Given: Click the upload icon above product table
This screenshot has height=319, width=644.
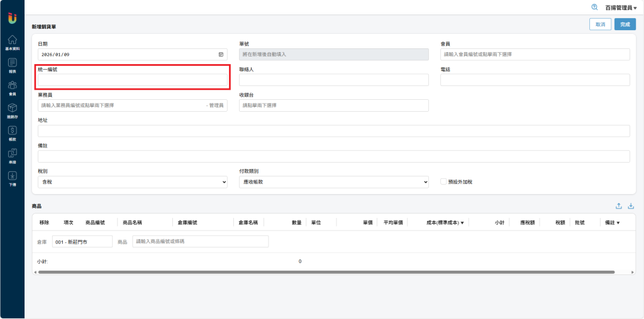Looking at the screenshot, I should point(618,206).
